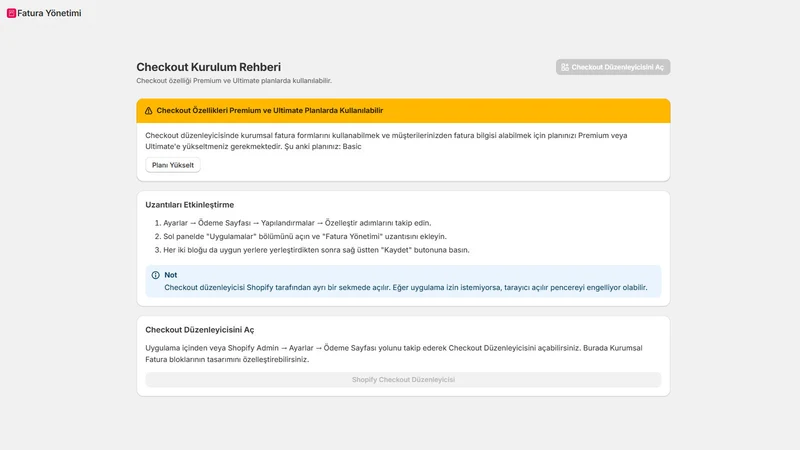This screenshot has width=800, height=450.
Task: Click the Uzantıları Etkinleştirme heading
Action: coord(189,205)
